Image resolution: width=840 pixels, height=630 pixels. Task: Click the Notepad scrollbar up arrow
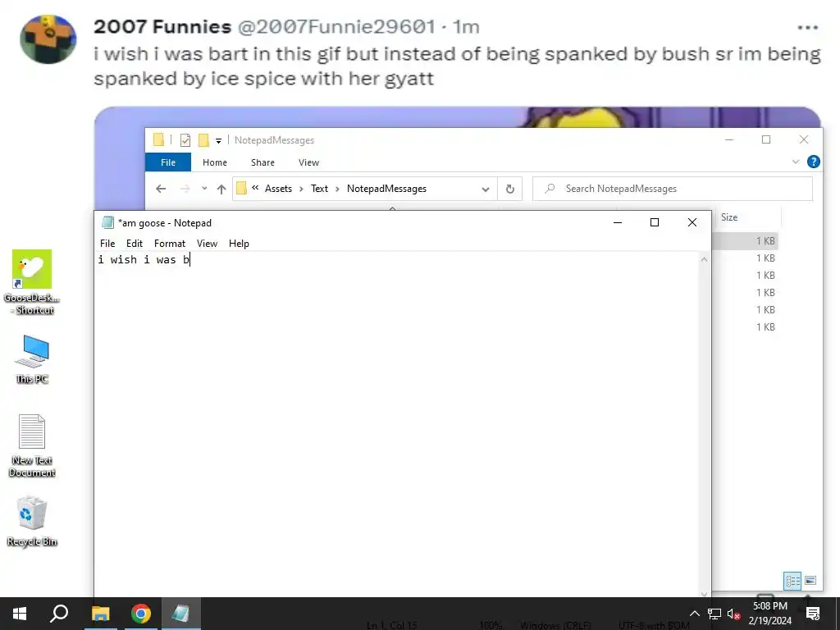705,259
